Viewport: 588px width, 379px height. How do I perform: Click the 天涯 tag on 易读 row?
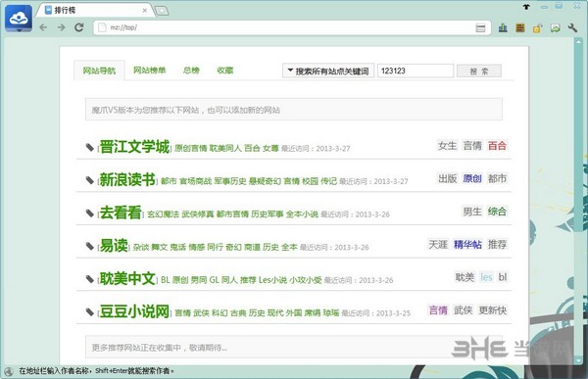pos(438,245)
